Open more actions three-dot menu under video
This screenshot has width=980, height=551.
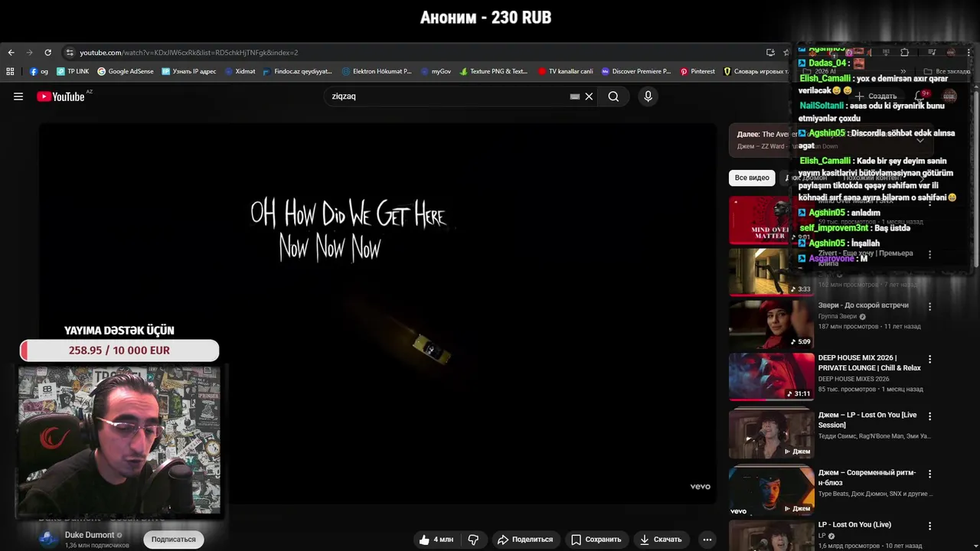tap(707, 540)
